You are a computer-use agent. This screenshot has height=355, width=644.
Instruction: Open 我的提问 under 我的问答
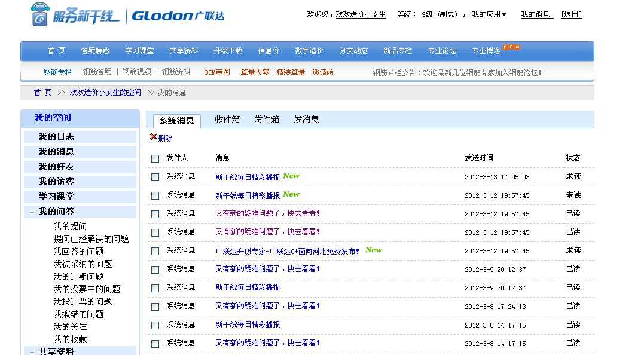70,227
